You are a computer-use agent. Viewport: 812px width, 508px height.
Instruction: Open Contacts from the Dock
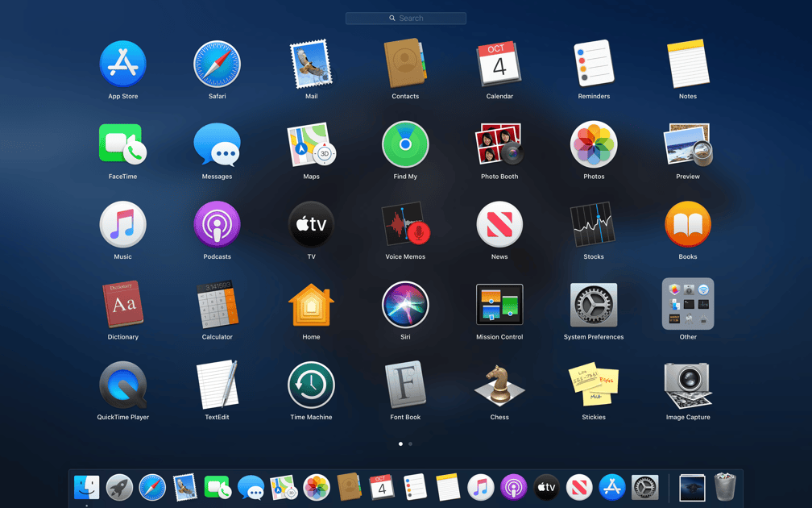(349, 487)
